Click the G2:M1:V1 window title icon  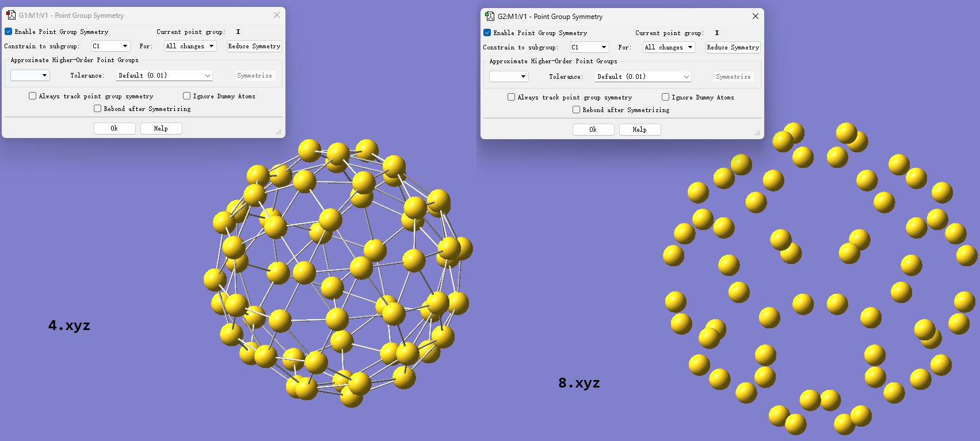click(490, 16)
